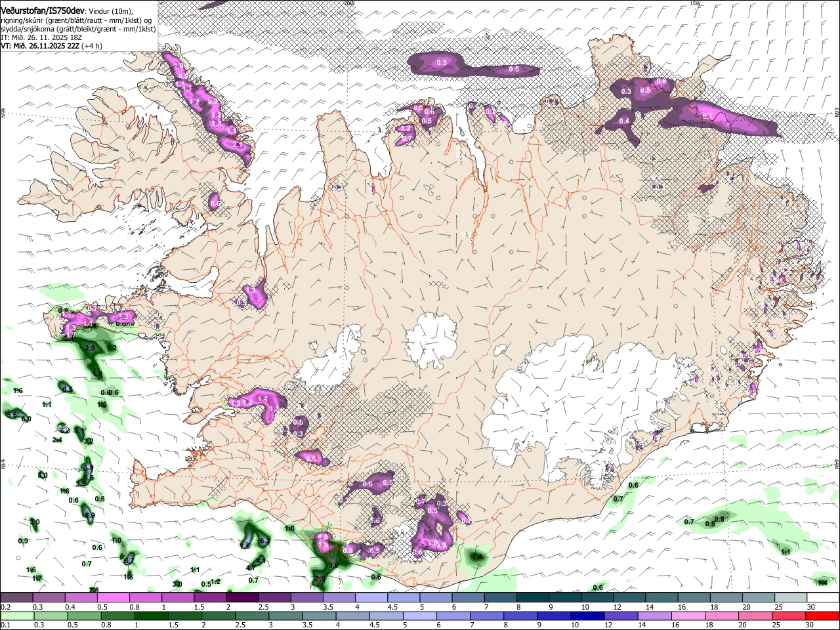The image size is (840, 630).
Task: Click the 'rigning/skúrir' legend description line
Action: (76, 20)
